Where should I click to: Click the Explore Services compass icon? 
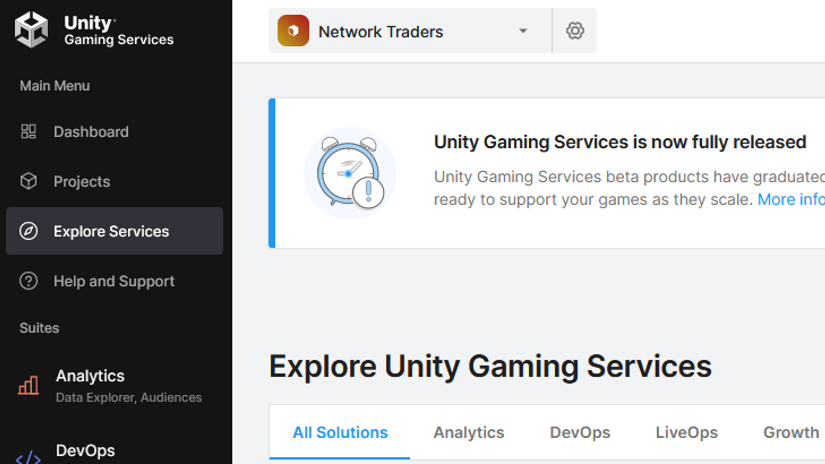[28, 231]
